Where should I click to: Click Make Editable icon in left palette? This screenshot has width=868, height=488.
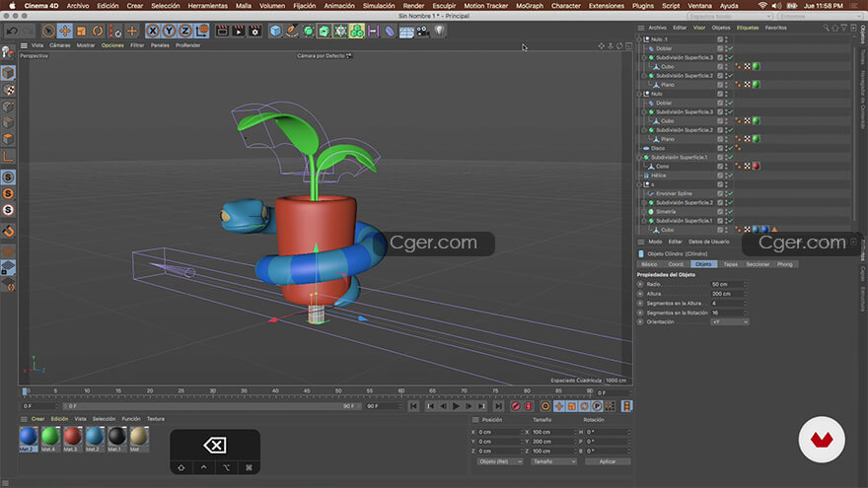coord(8,52)
